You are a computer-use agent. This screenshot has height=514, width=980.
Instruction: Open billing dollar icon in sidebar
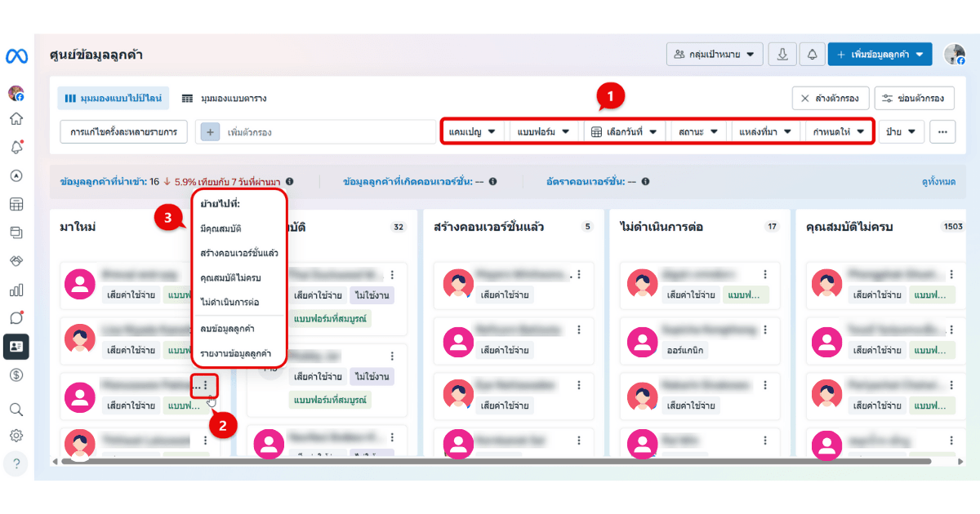click(16, 375)
